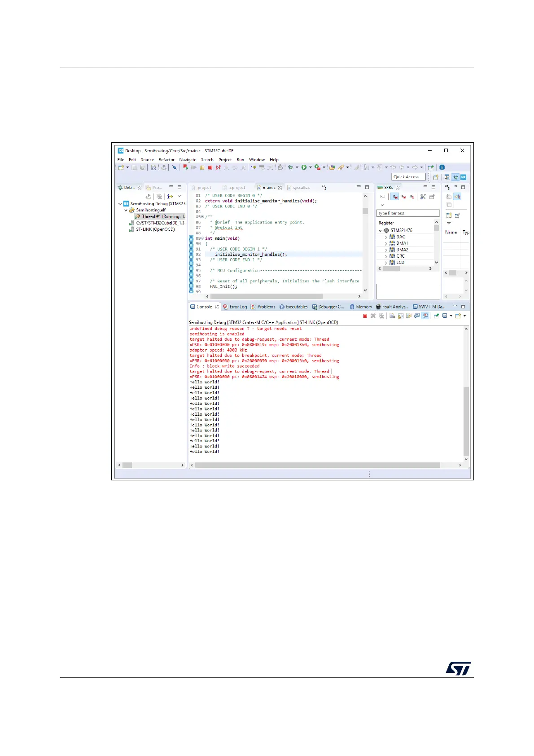Image resolution: width=534 pixels, height=756 pixels.
Task: Collapse the Semihosting.elf tree node
Action: pyautogui.click(x=126, y=210)
